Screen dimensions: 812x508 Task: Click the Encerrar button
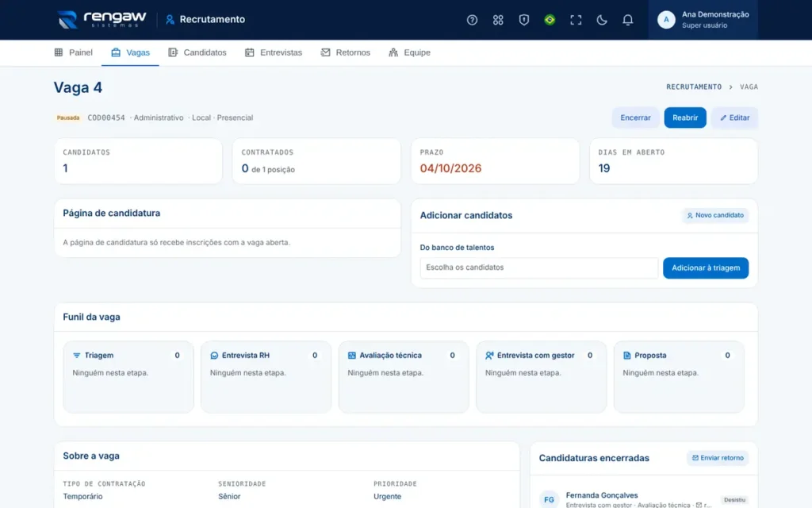635,117
